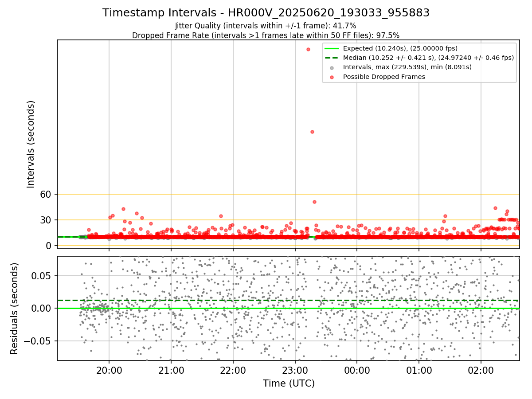Click the dashed green line sample in legend
Screen dimensions: 532x399
332,58
